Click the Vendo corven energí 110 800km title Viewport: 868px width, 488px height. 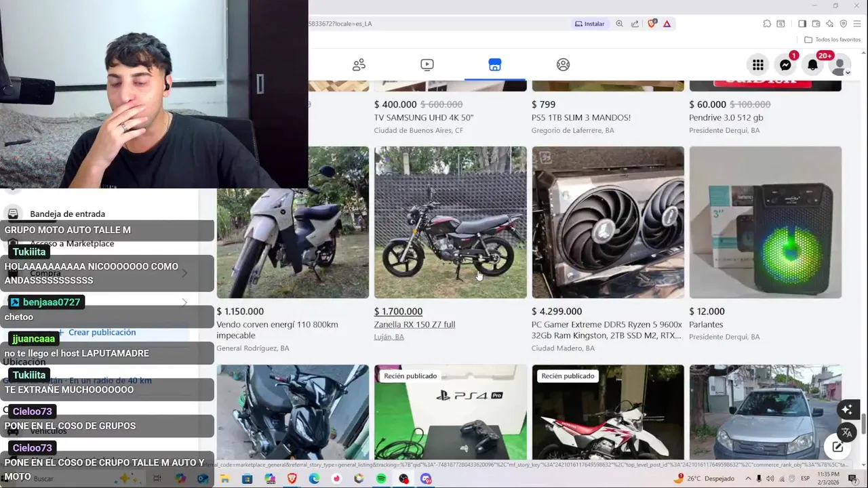point(277,330)
